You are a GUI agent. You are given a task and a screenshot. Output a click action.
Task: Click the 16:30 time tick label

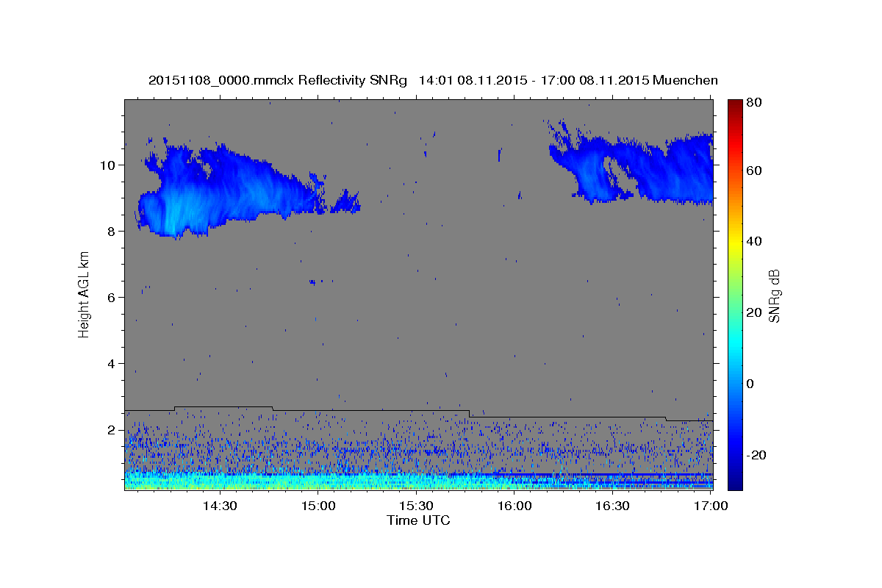pyautogui.click(x=612, y=506)
